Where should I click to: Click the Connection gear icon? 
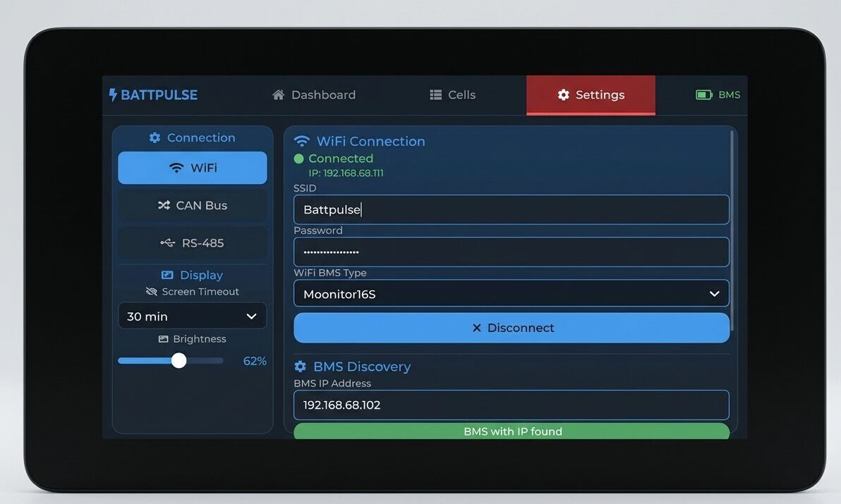coord(155,138)
